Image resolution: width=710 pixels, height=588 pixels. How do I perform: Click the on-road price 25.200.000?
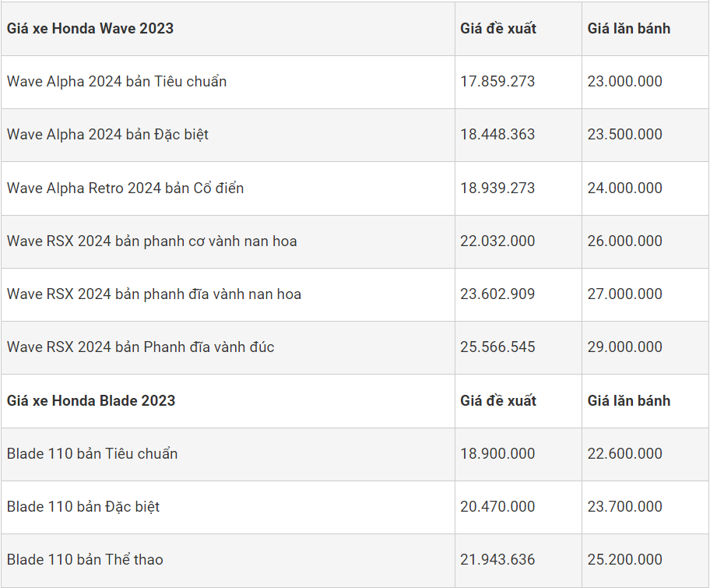tap(625, 560)
